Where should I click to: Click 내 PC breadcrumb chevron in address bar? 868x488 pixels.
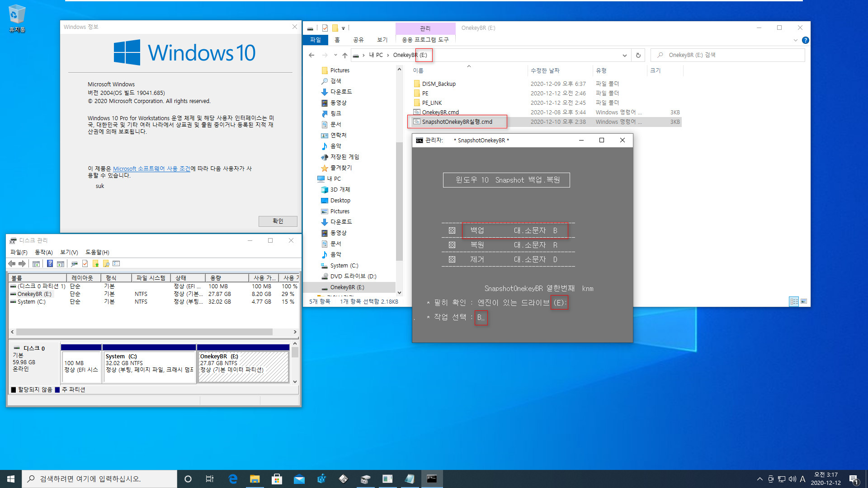(388, 55)
